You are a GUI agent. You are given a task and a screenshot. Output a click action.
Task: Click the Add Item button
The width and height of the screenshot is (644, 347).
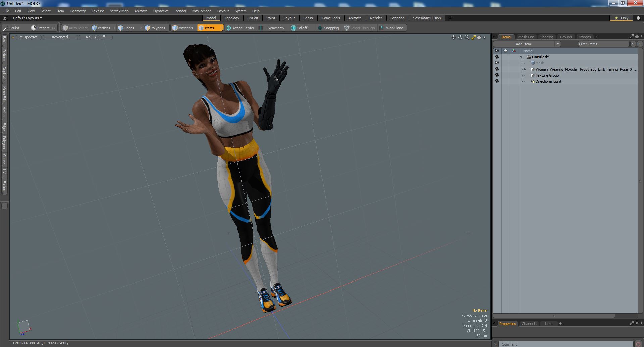(x=524, y=44)
